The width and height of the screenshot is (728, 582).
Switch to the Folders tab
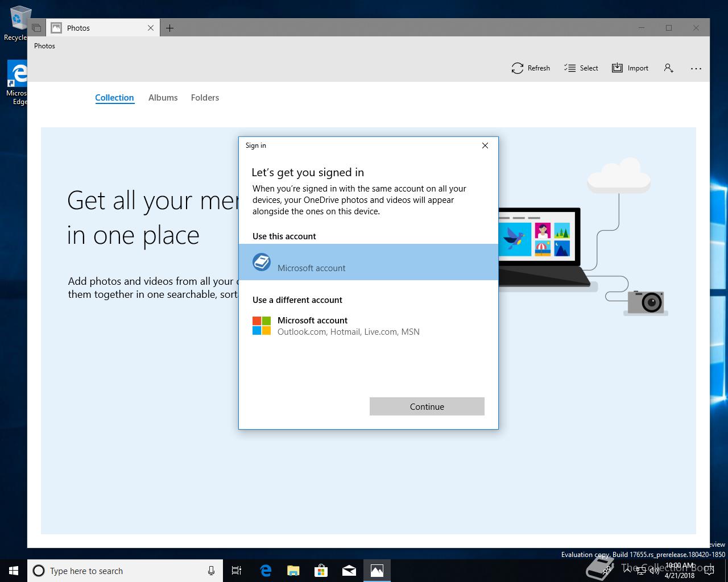205,98
